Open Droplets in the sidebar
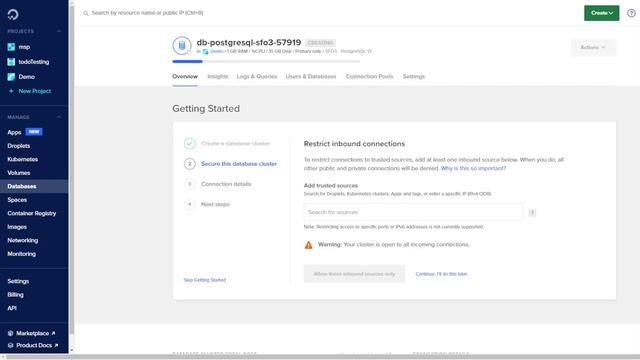This screenshot has width=640, height=360. point(19,146)
